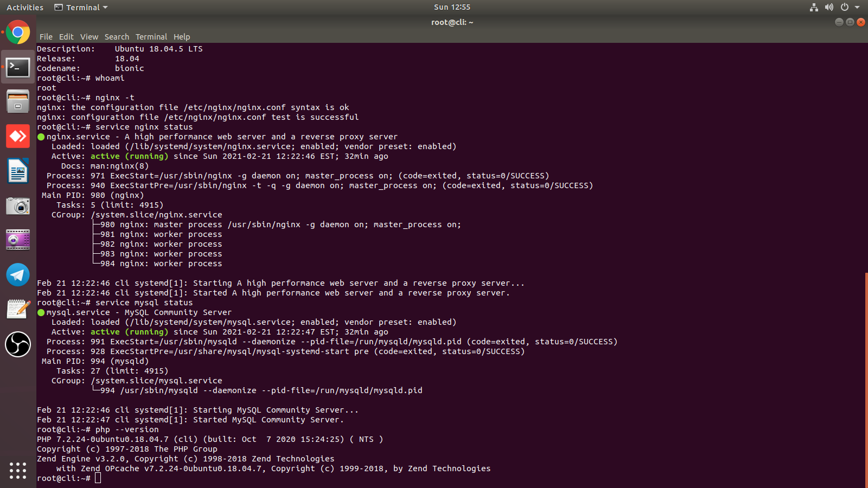Click 'service mysql status' command text
This screenshot has width=868, height=488.
[144, 303]
